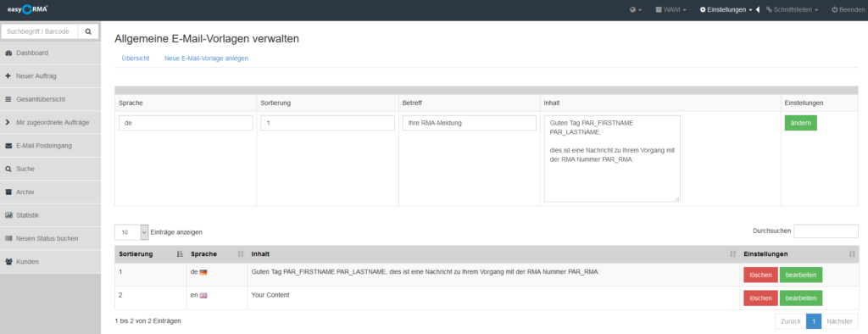The height and width of the screenshot is (334, 868).
Task: Click the easyRMA logo
Action: pos(28,8)
